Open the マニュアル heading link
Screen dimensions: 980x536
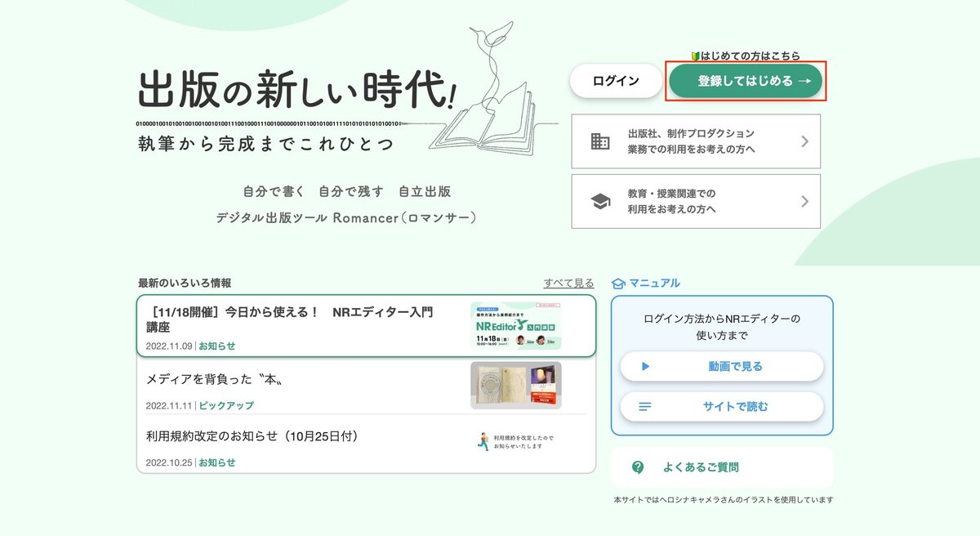tap(654, 283)
